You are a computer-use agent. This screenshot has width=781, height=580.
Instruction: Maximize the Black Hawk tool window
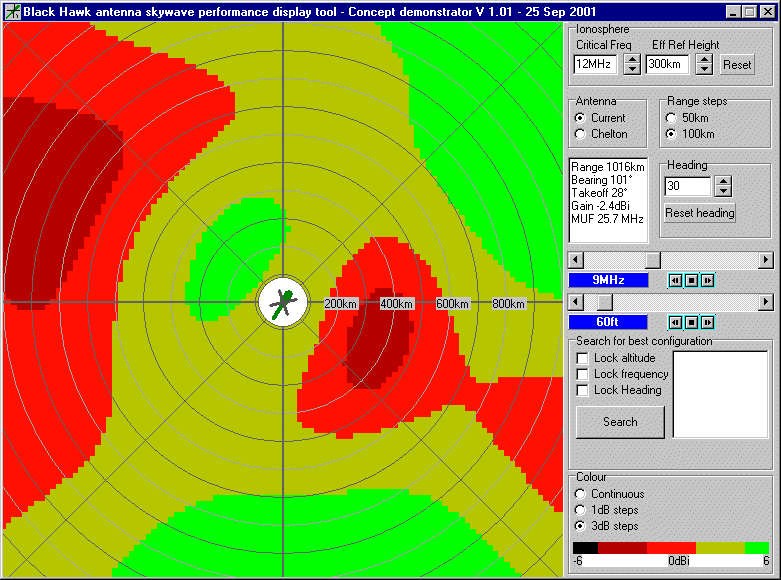[x=749, y=12]
